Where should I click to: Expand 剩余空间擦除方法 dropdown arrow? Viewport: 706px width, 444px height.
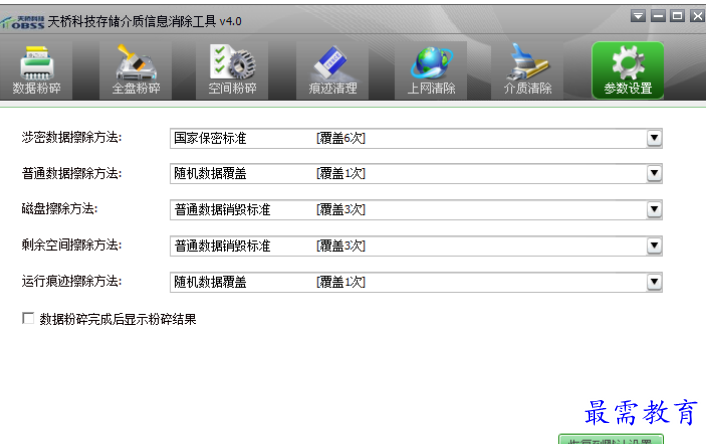pos(654,246)
